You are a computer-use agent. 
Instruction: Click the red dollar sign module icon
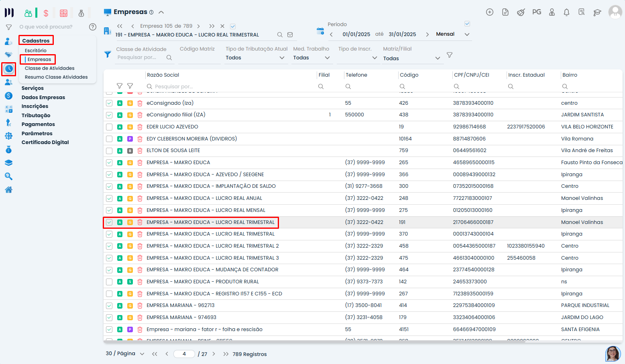point(46,13)
